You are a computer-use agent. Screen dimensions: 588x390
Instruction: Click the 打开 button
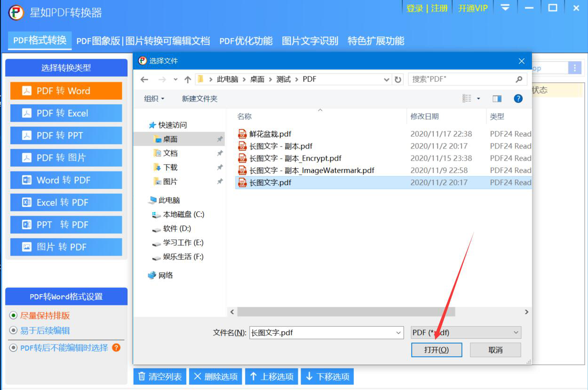pyautogui.click(x=436, y=350)
